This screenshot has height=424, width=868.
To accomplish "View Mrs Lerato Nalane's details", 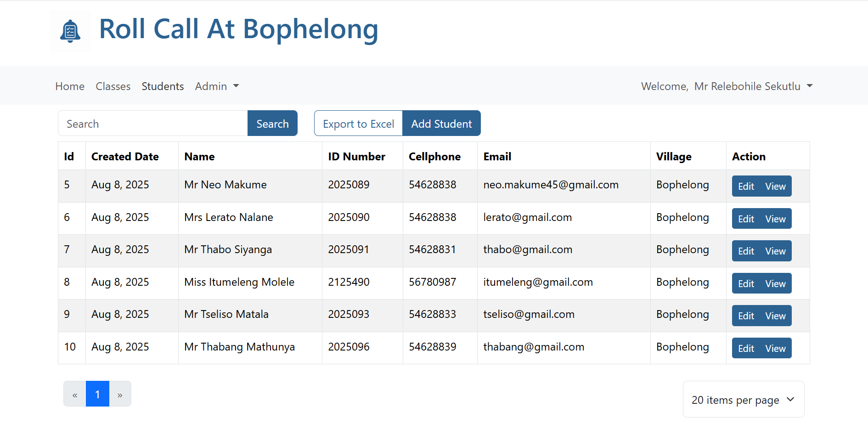I will 775,219.
